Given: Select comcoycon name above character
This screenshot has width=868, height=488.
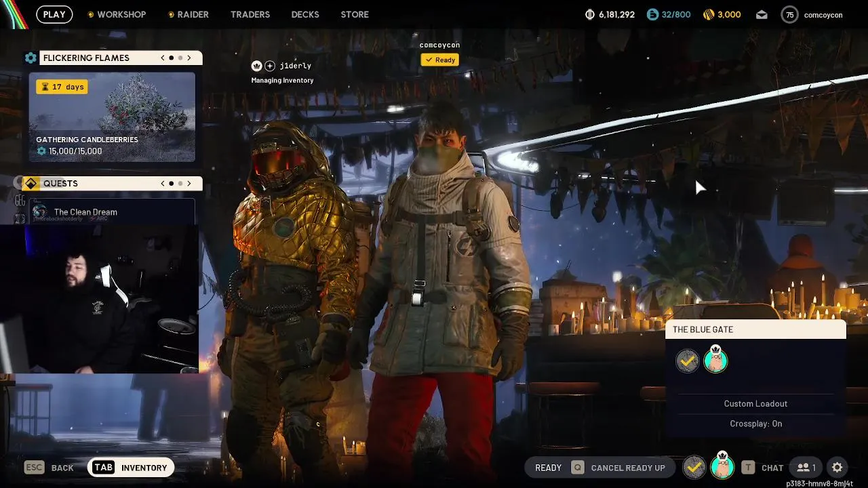Looking at the screenshot, I should coord(439,45).
